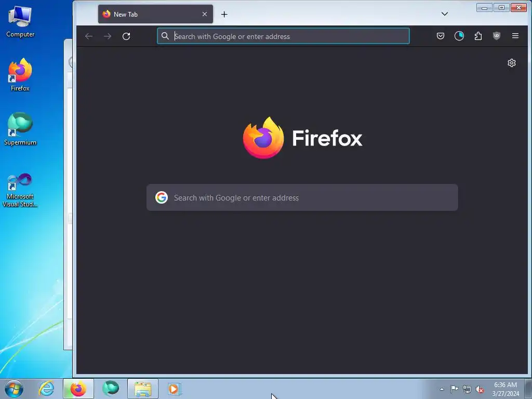Open the Computer desktop icon
Image resolution: width=532 pixels, height=399 pixels.
click(20, 22)
